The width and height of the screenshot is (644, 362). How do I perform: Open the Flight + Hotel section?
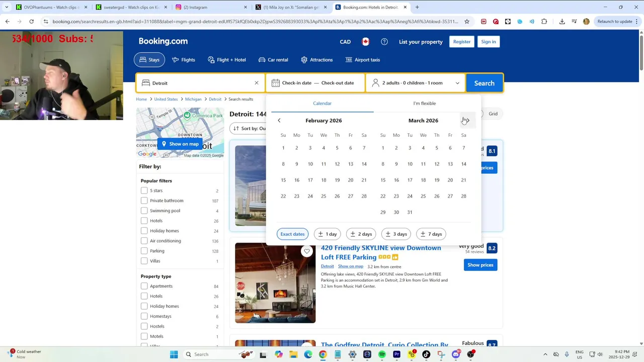tap(227, 60)
